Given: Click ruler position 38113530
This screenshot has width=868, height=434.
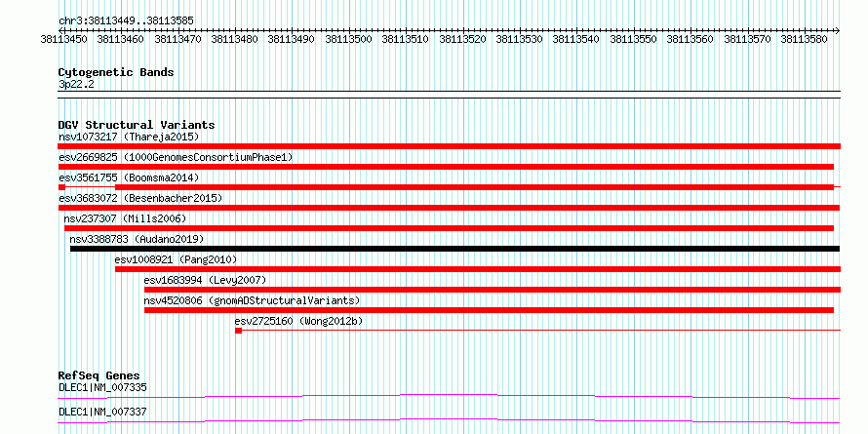Looking at the screenshot, I should coord(520,39).
